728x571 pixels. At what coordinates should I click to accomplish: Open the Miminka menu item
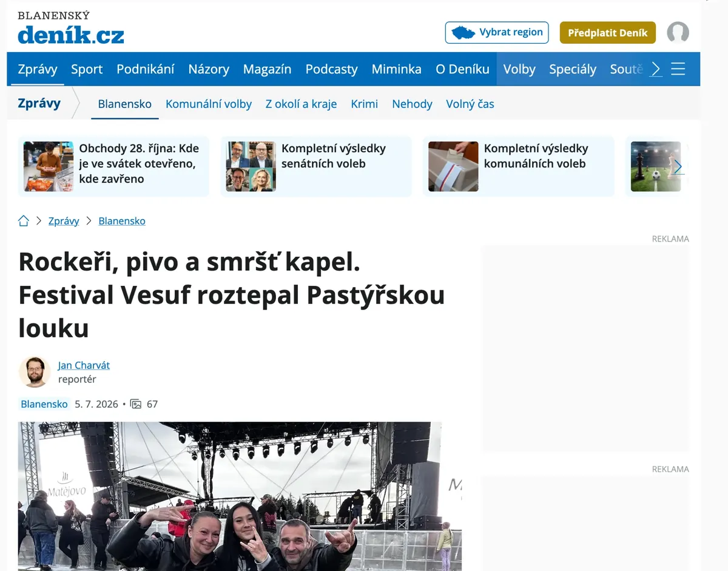click(x=396, y=69)
